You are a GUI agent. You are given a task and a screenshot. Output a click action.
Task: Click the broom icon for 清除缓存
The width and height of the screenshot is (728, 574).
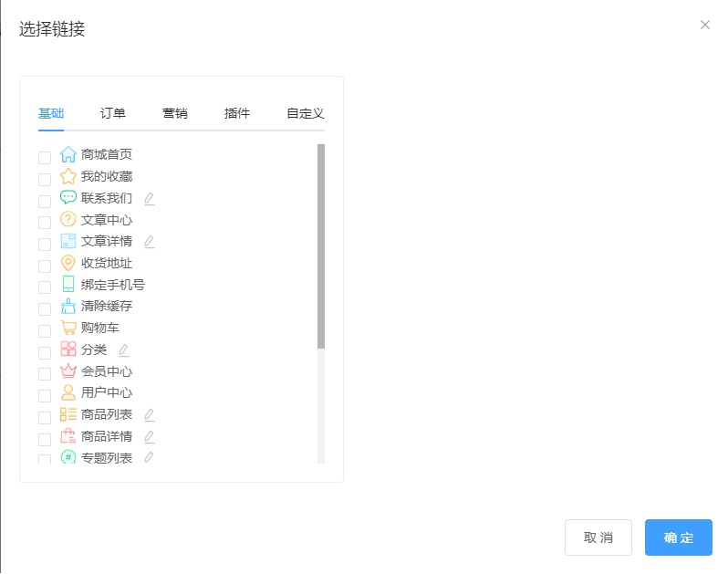point(68,306)
